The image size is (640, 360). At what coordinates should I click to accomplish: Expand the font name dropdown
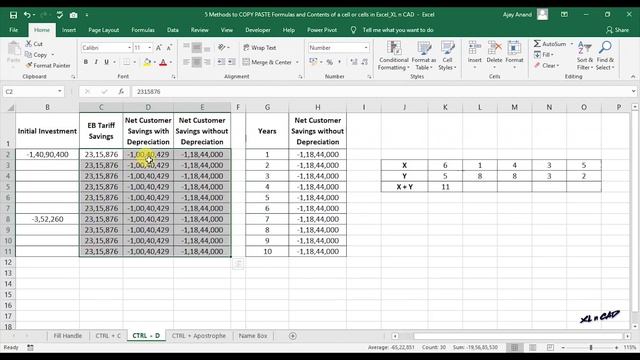129,48
